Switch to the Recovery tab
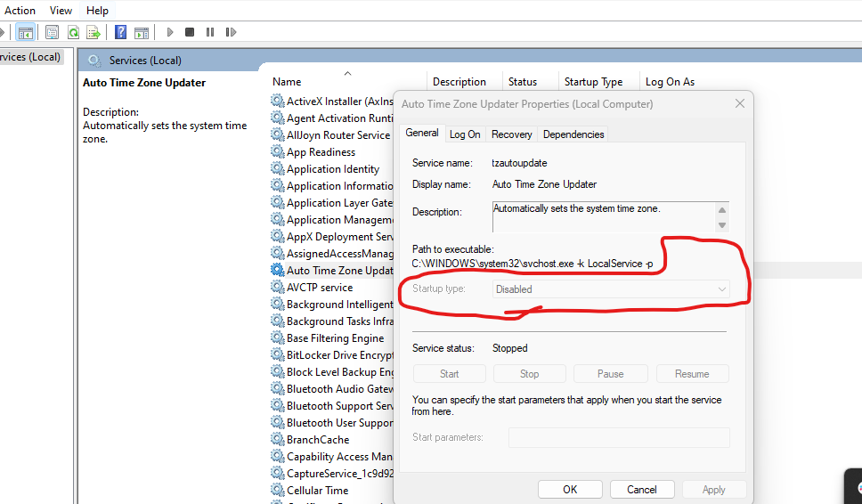Viewport: 862px width, 504px height. (511, 134)
